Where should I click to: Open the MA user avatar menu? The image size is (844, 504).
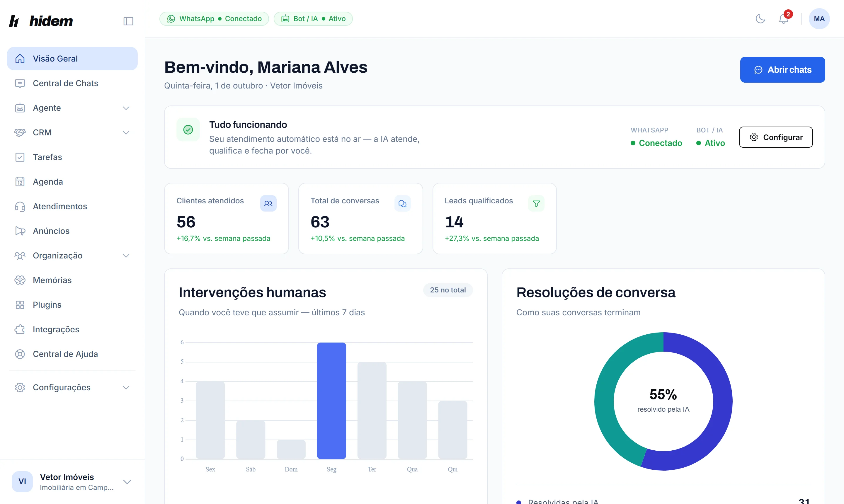[x=819, y=19]
